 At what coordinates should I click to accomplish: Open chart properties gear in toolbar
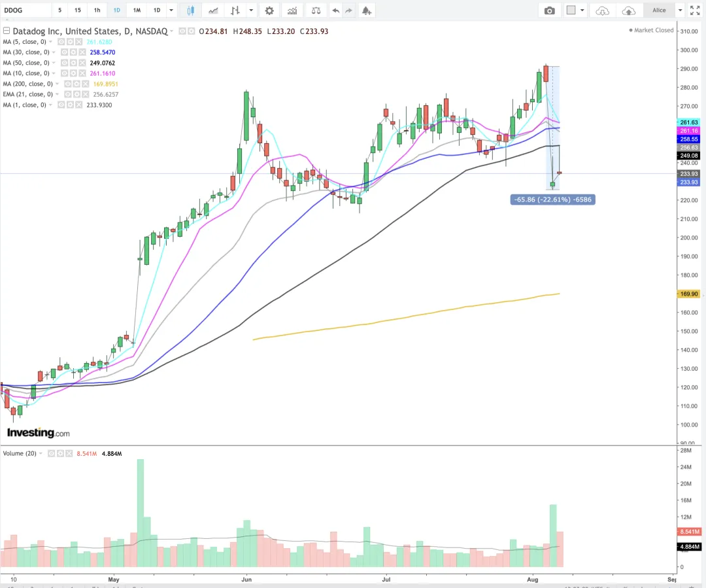click(269, 10)
